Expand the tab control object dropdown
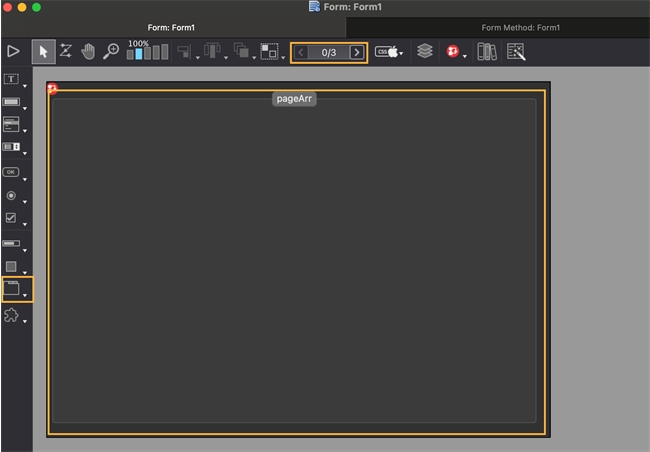 click(25, 297)
